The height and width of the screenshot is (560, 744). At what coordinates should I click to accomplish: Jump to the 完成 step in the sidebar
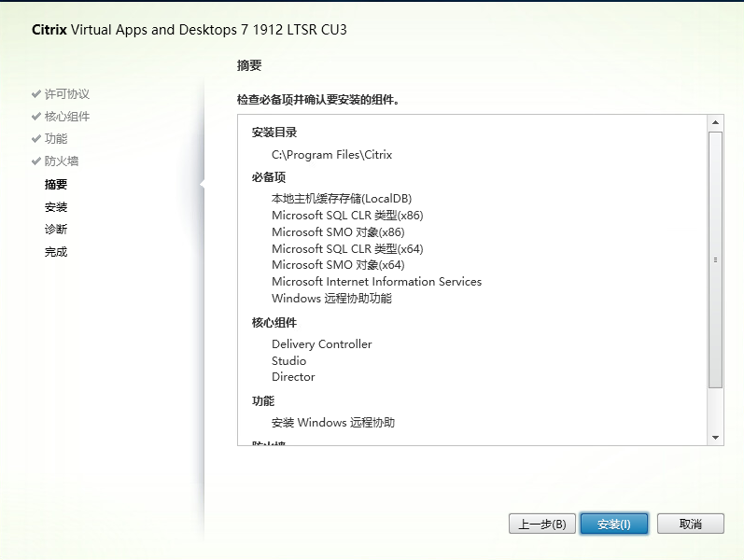pyautogui.click(x=56, y=252)
